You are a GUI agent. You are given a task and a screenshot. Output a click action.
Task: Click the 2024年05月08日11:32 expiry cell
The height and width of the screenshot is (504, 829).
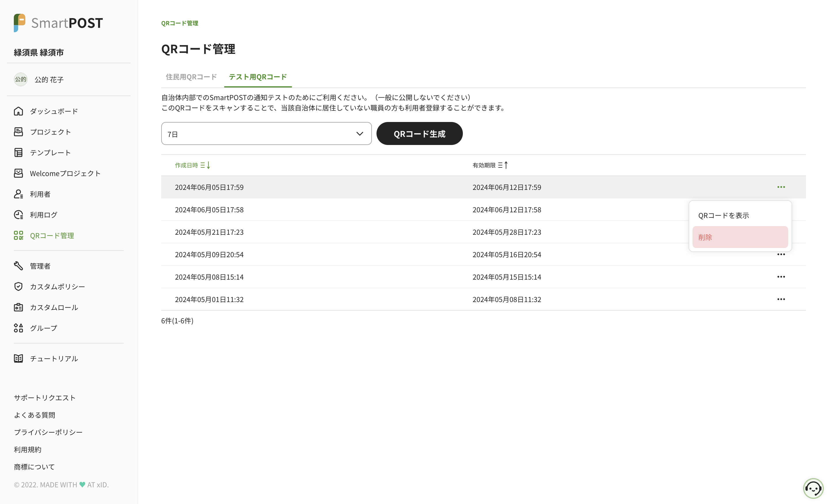507,299
